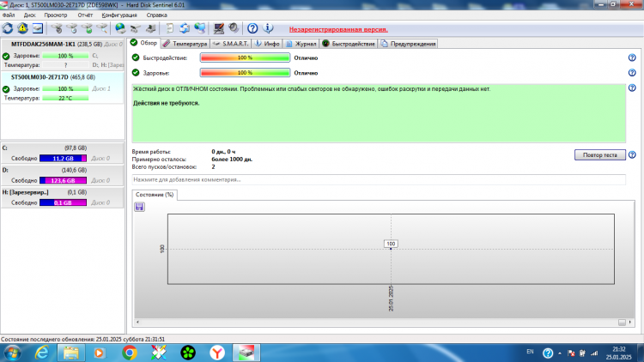Click the Action Center flag tray icon

pyautogui.click(x=571, y=353)
